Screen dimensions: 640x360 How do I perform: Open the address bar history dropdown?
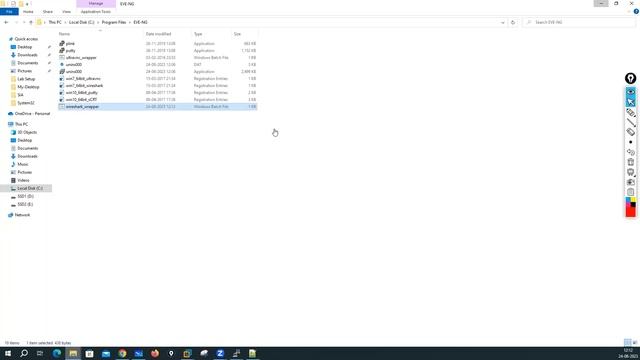[502, 22]
